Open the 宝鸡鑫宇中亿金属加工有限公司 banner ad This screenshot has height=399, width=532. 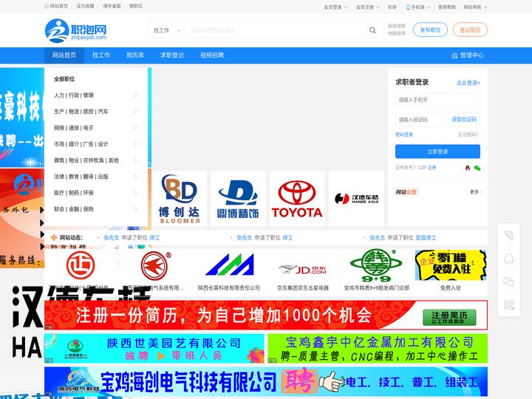pos(378,349)
